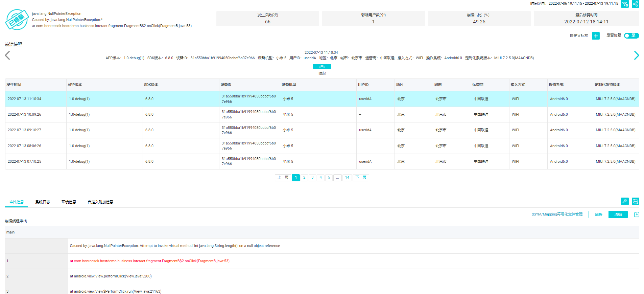Download the stack trace via download icon
The image size is (644, 294).
coord(637,214)
